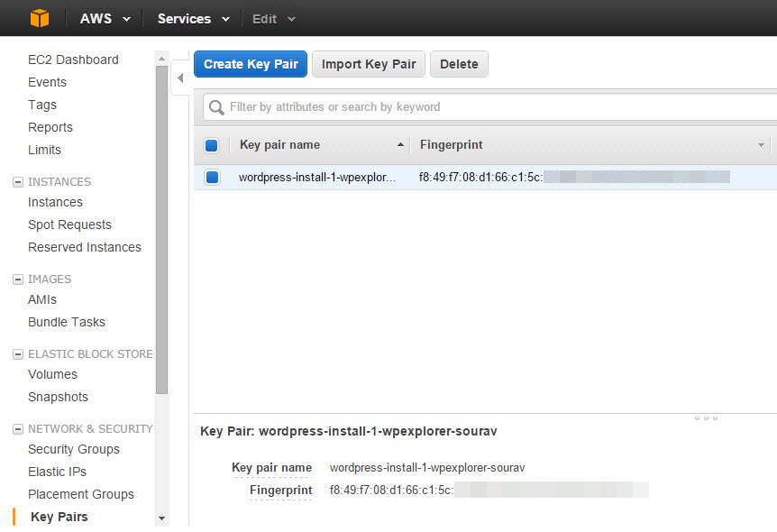Collapse the INSTANCES section
This screenshot has width=777, height=532.
(18, 182)
